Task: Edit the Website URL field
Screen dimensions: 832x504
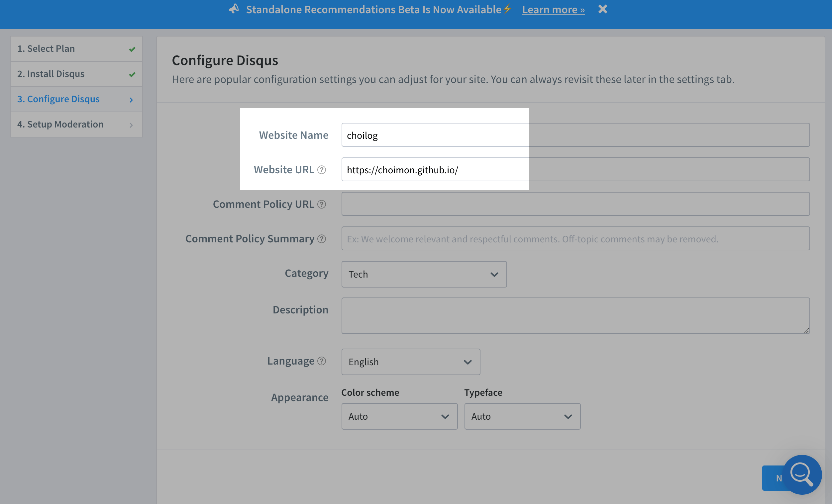Action: click(x=575, y=169)
